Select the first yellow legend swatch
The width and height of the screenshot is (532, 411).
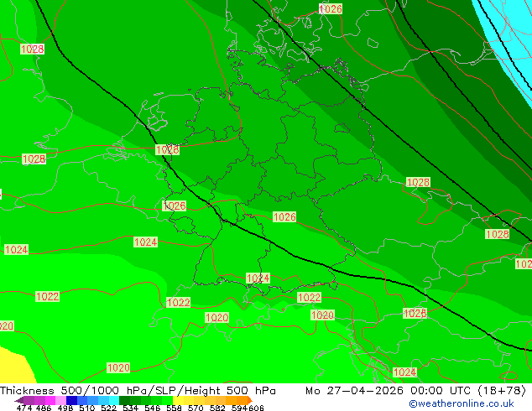coord(178,400)
